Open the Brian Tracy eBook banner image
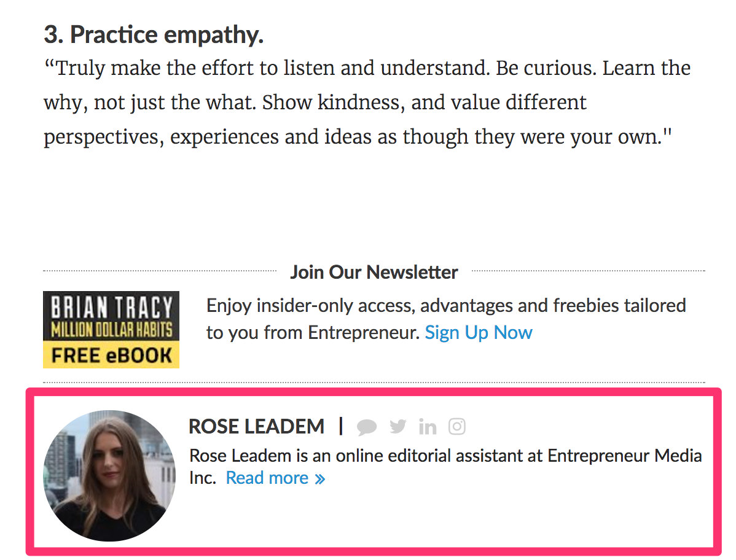The width and height of the screenshot is (736, 560). (111, 330)
